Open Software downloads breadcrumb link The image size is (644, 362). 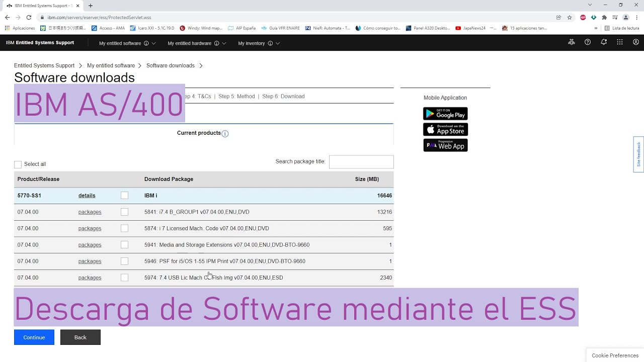pyautogui.click(x=171, y=66)
